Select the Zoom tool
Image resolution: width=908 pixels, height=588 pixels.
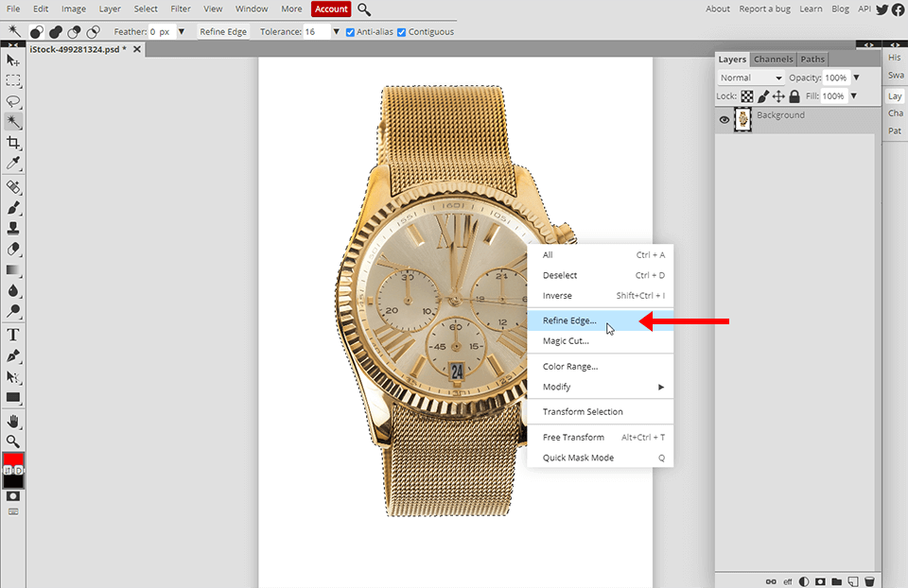(x=13, y=441)
